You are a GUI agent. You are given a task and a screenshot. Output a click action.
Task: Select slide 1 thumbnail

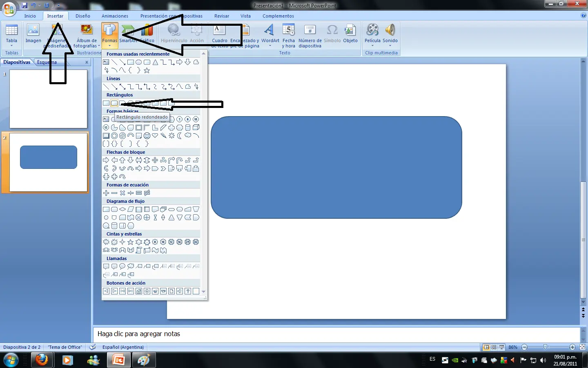coord(48,99)
